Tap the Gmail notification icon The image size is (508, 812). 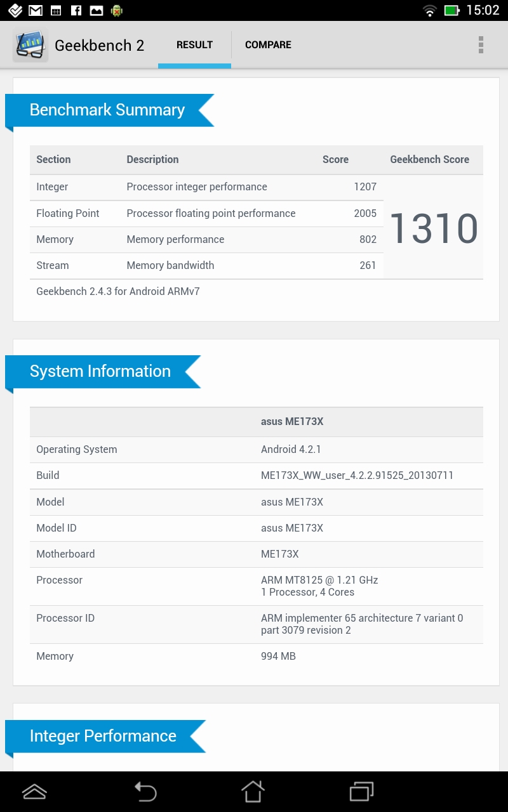pyautogui.click(x=36, y=10)
